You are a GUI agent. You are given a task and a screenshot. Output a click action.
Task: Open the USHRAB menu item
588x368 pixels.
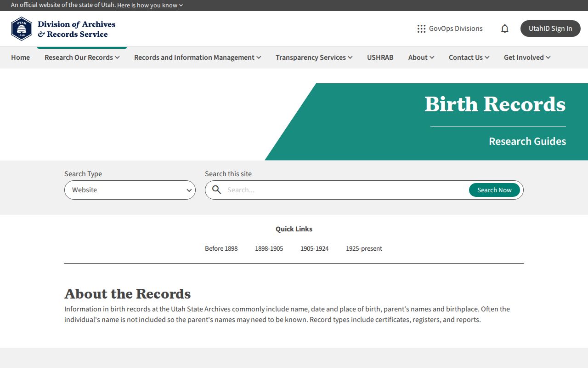[380, 57]
